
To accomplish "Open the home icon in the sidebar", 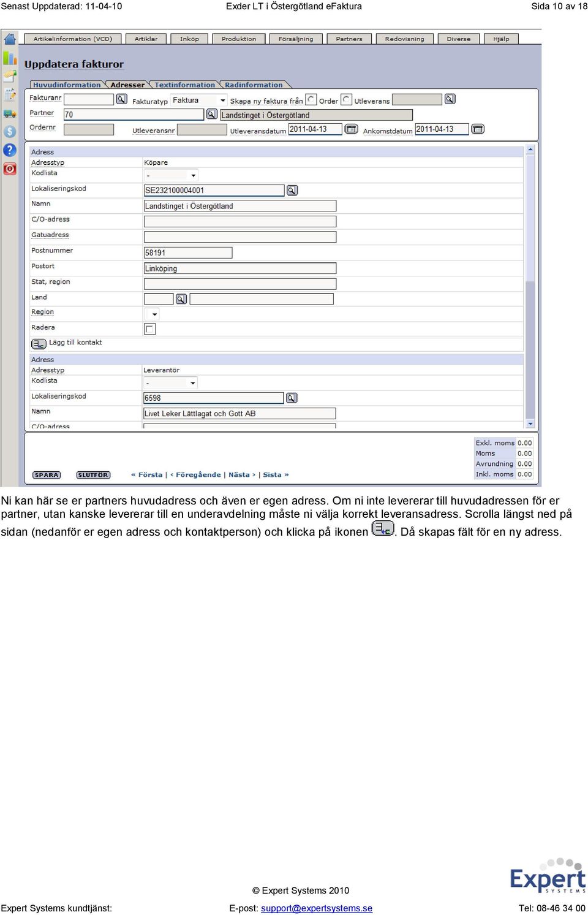I will 10,39.
